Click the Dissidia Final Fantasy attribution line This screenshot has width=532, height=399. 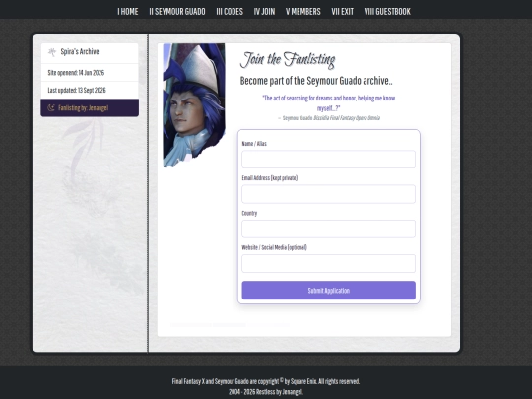coord(329,118)
